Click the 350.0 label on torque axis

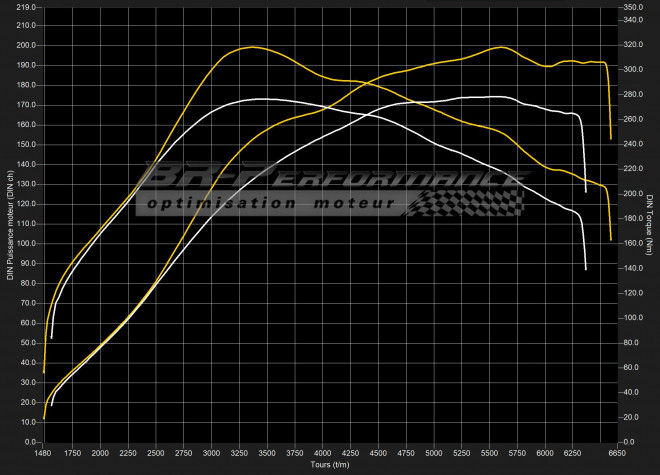[632, 7]
